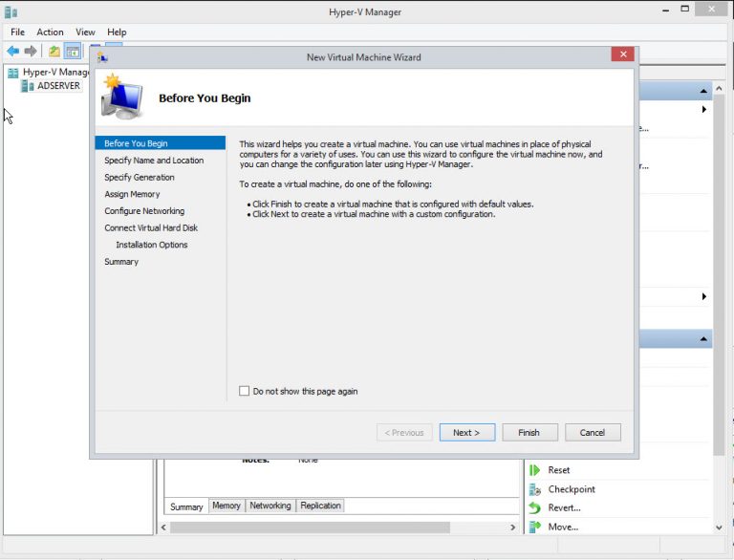
Task: Switch to the Memory tab
Action: pos(227,506)
